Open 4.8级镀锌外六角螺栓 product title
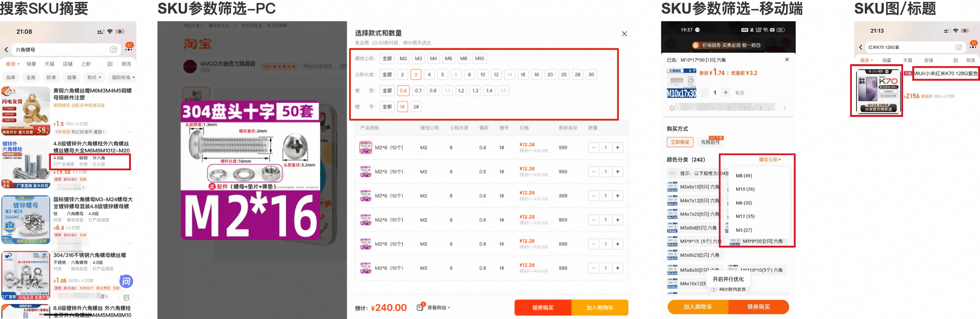 [x=91, y=147]
